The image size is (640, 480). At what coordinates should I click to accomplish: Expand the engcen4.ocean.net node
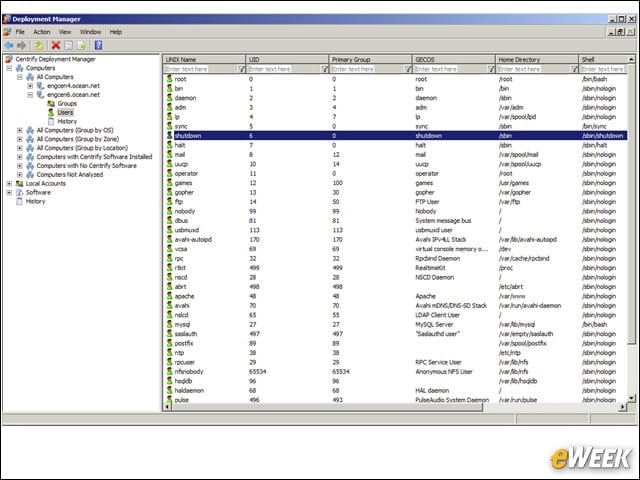pos(30,86)
